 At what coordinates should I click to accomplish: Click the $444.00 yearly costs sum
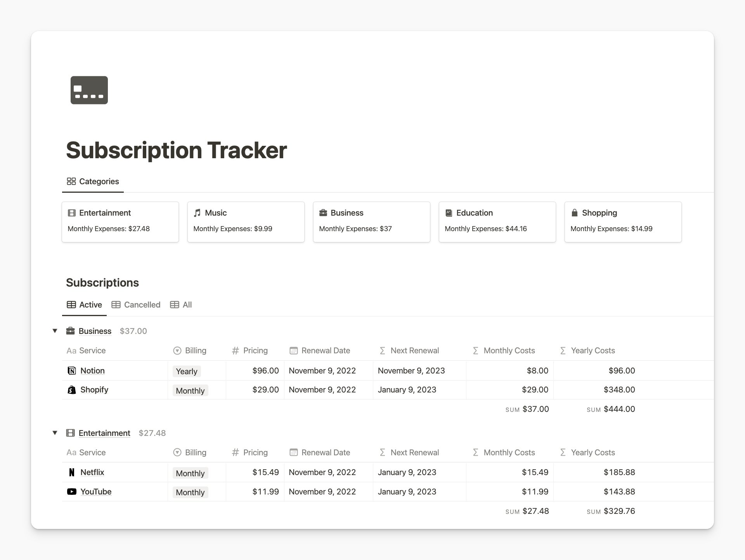pos(619,409)
